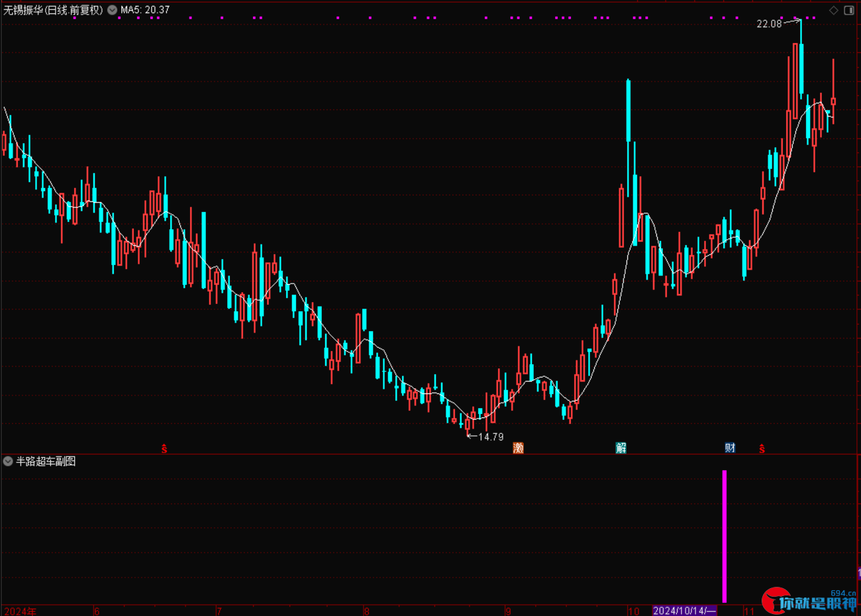Click the lowest candlestick by the 14.79 label
The image size is (861, 616).
click(468, 424)
